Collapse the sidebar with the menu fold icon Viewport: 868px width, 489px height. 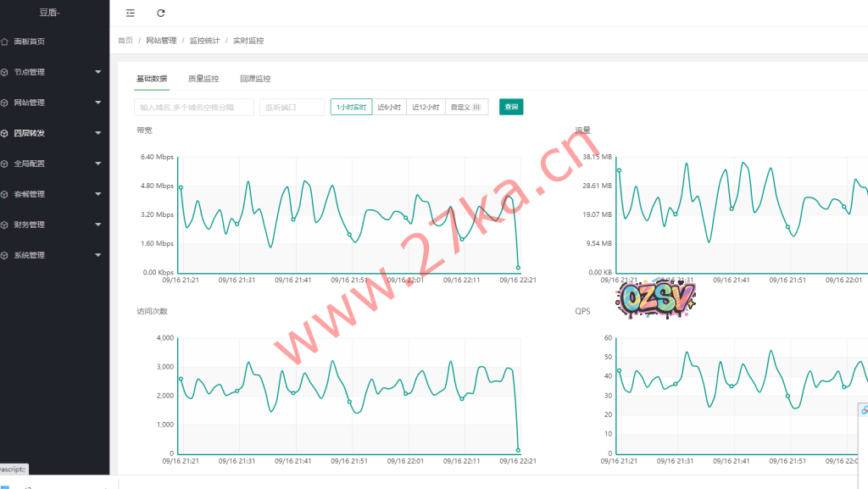[130, 13]
